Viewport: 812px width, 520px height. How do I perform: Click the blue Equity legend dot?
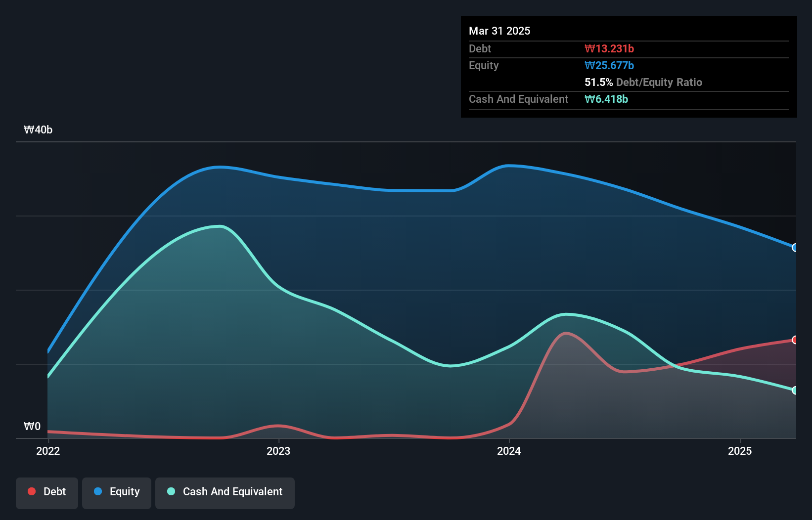(98, 491)
